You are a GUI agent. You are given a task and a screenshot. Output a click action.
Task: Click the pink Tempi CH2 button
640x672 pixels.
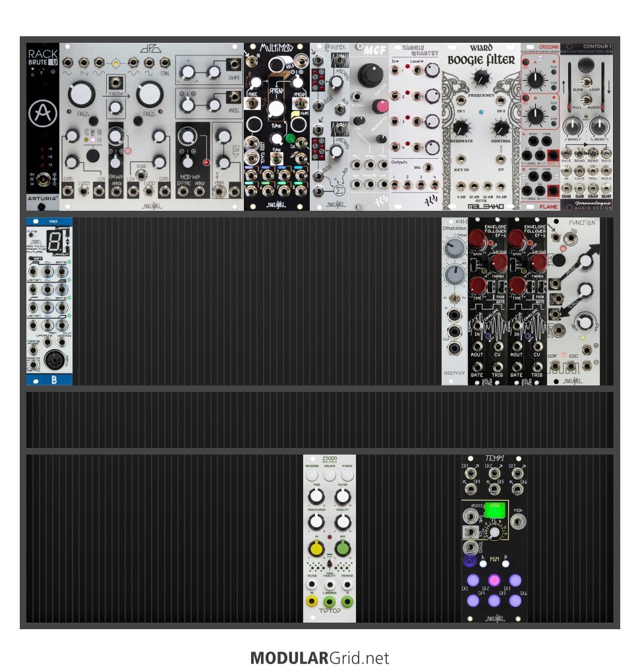tap(494, 580)
